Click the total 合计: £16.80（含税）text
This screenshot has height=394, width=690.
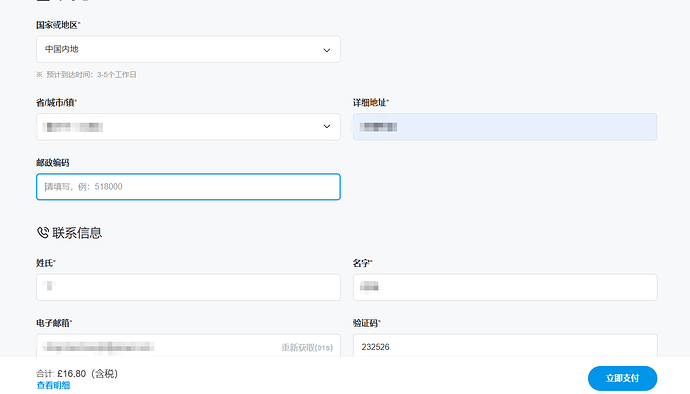[x=77, y=374]
